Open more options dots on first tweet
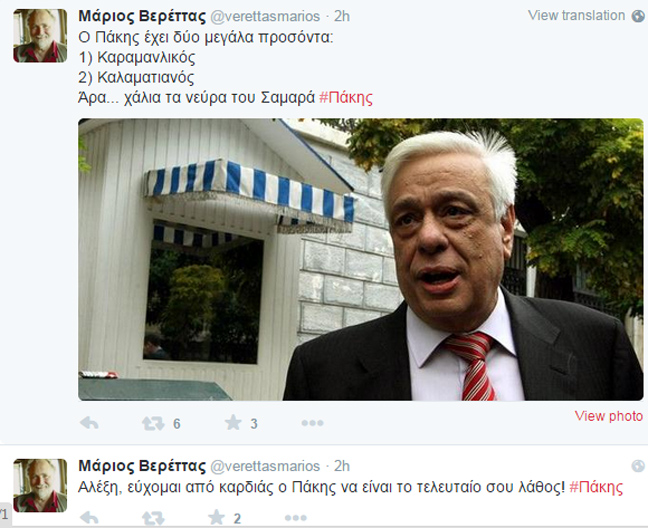 coord(312,423)
